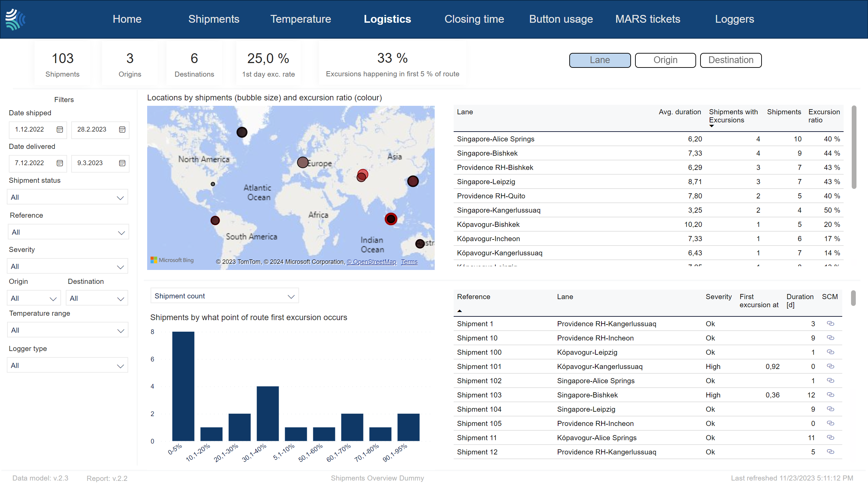Click the lane table vertical scrollbar

click(x=854, y=147)
